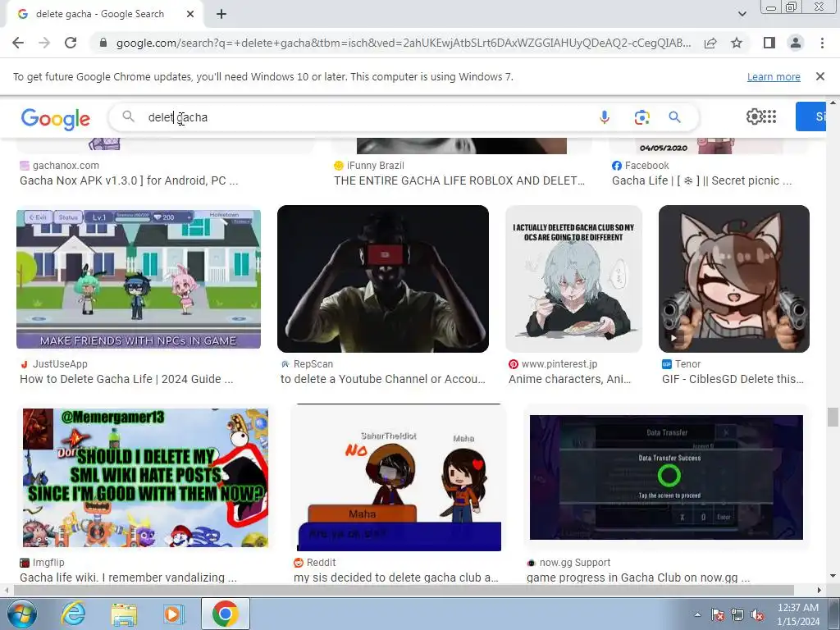Open How to Delete Gacha Life 2024 Guide
Viewport: 840px width, 630px height.
[126, 379]
